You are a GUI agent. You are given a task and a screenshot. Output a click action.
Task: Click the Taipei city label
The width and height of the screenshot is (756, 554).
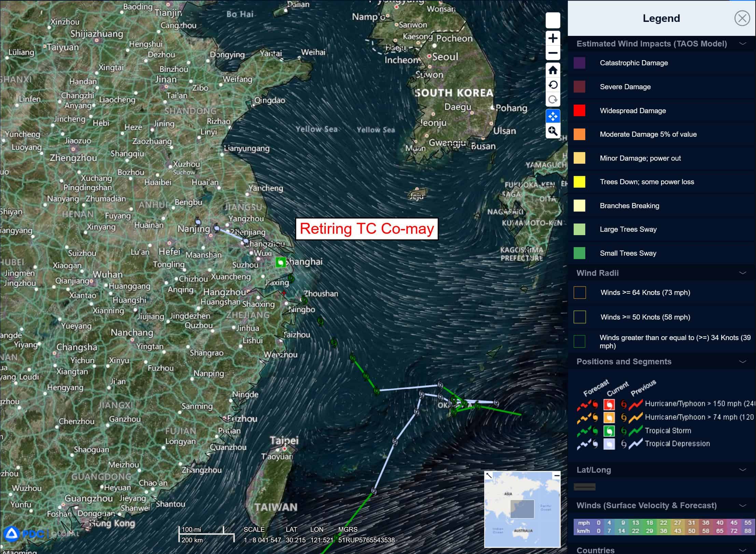[x=284, y=440]
